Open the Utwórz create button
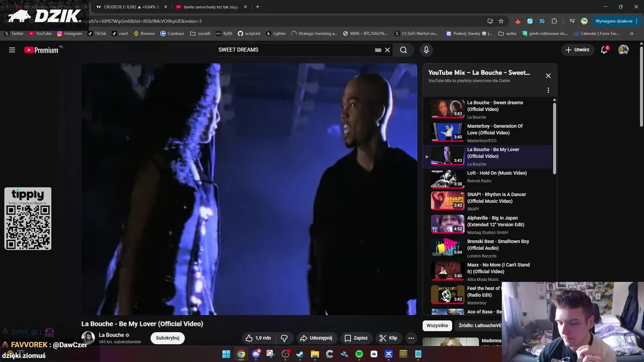Image resolution: width=644 pixels, height=362 pixels. 577,50
